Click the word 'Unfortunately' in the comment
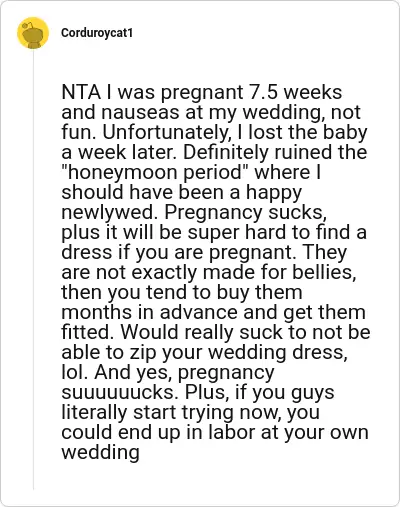 [x=165, y=133]
